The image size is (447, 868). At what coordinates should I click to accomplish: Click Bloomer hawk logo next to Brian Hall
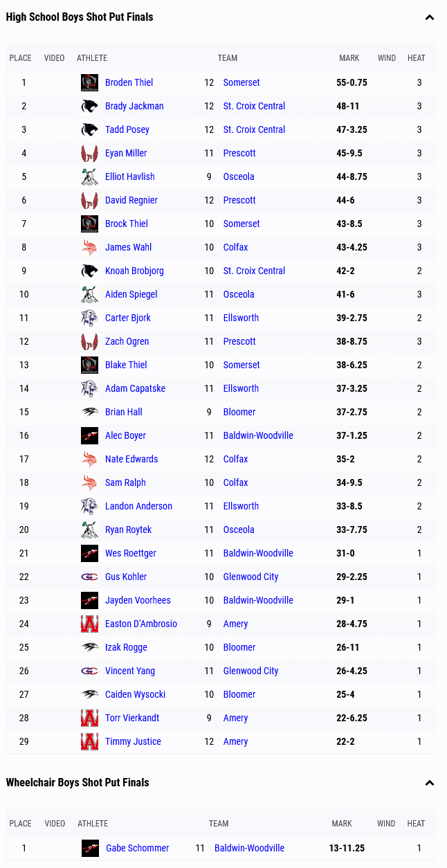pos(89,412)
